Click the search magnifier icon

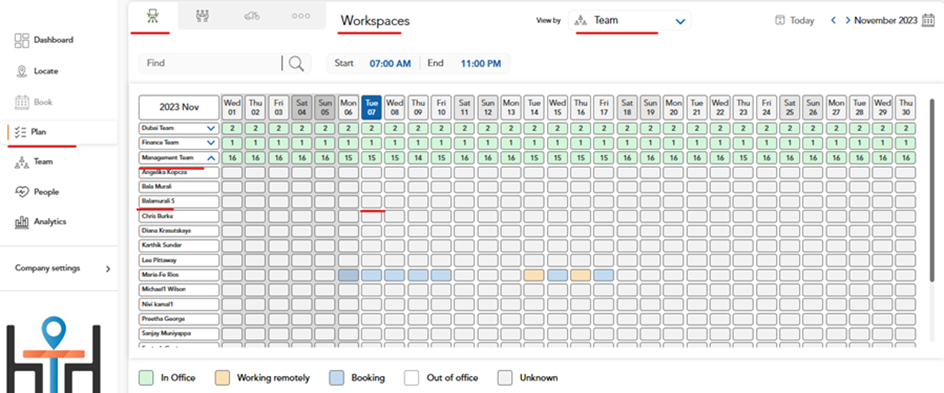point(296,63)
